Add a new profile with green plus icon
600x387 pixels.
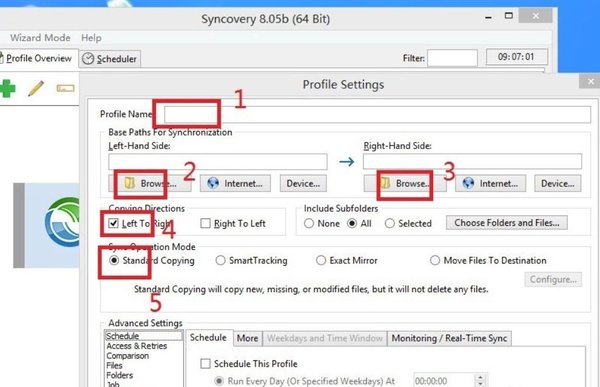(7, 88)
